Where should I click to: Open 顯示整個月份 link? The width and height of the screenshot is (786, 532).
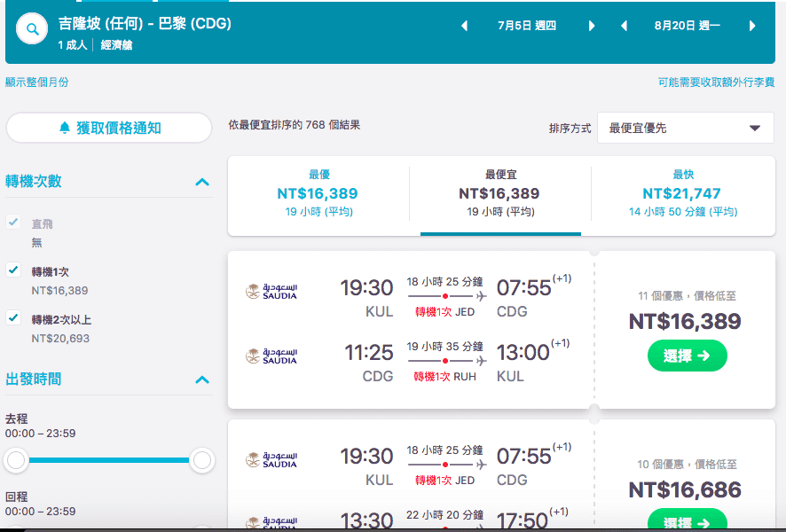(37, 82)
